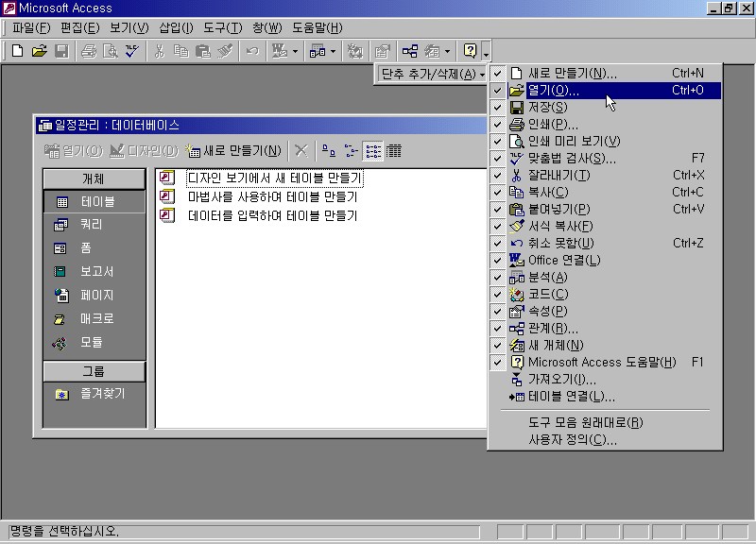The width and height of the screenshot is (756, 544).
Task: Click the 그룹 bar header button
Action: [94, 371]
